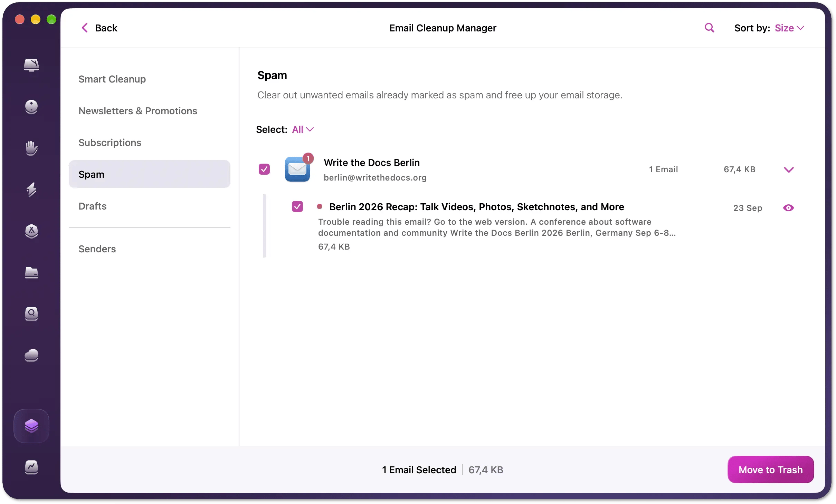836x504 pixels.
Task: Open the Cloud Cleanup icon in sidebar
Action: pos(31,355)
